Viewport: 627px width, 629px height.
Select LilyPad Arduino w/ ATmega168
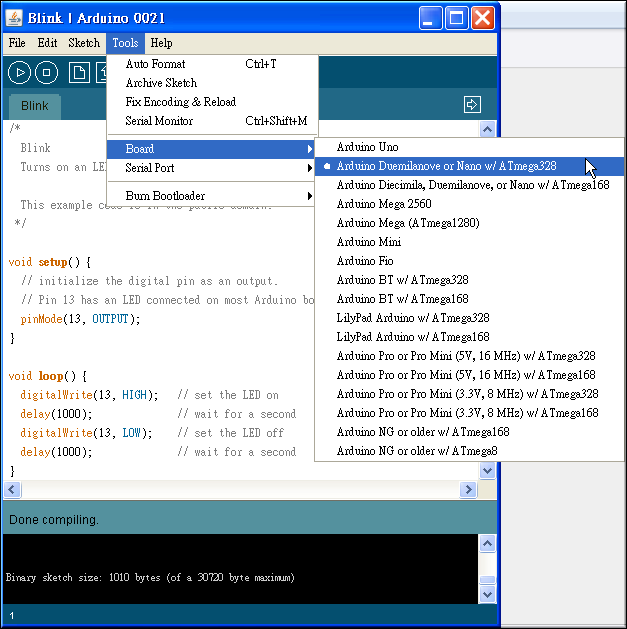[x=469, y=337]
